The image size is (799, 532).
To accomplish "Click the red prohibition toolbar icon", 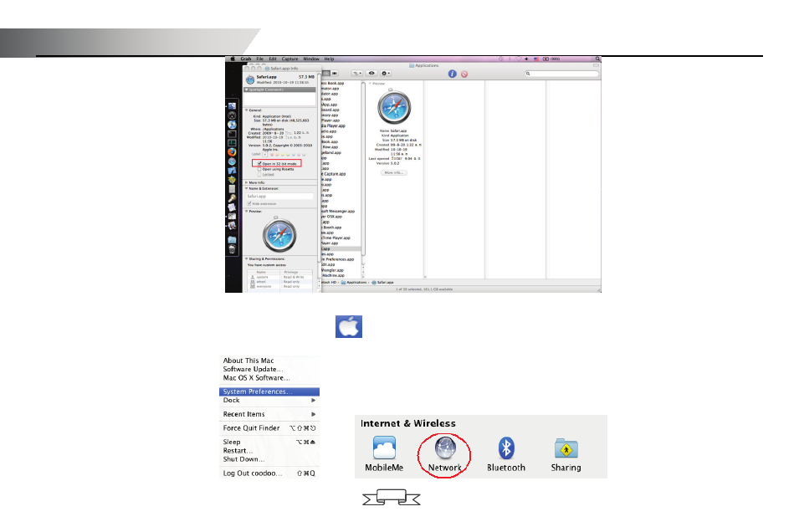I will (x=464, y=74).
